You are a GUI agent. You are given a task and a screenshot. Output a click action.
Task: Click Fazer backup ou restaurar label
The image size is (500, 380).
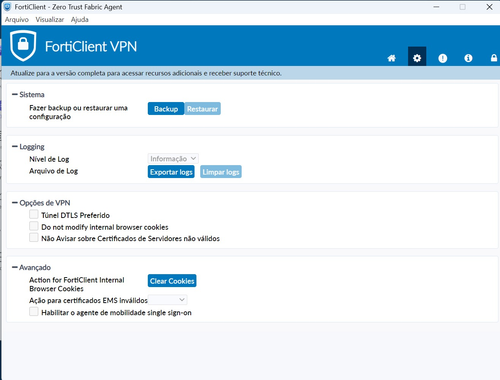78,112
